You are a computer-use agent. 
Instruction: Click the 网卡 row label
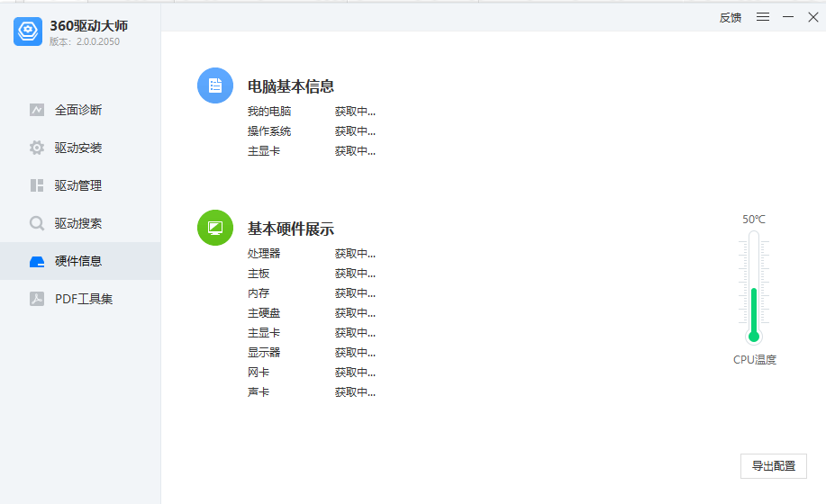[x=259, y=373]
